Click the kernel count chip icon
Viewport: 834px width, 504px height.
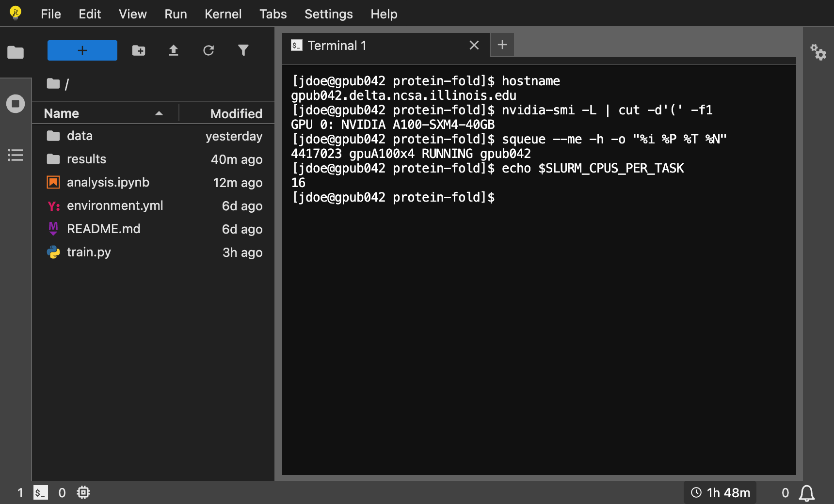[83, 493]
